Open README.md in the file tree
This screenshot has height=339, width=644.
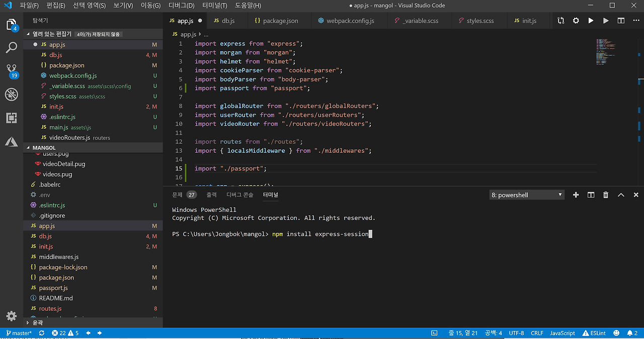(x=94, y=298)
